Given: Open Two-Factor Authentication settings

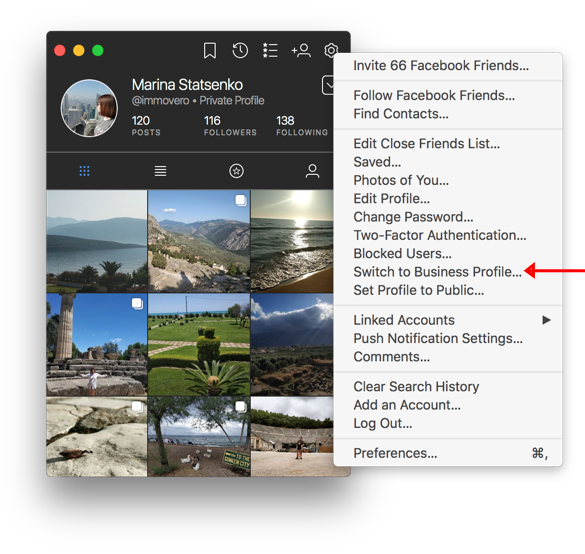Looking at the screenshot, I should (440, 235).
